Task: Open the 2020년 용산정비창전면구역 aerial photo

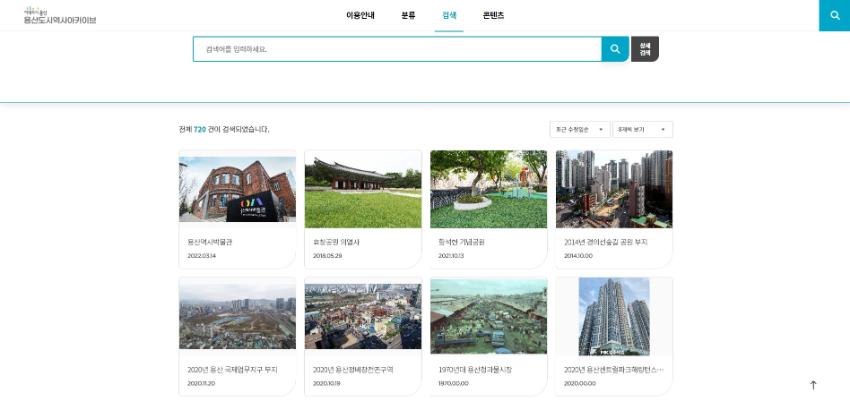Action: coord(363,317)
